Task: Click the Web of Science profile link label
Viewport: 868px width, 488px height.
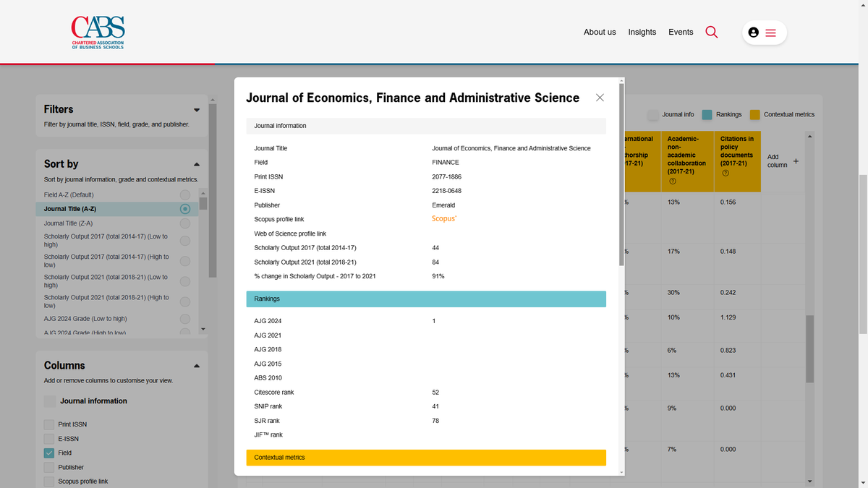Action: tap(290, 234)
